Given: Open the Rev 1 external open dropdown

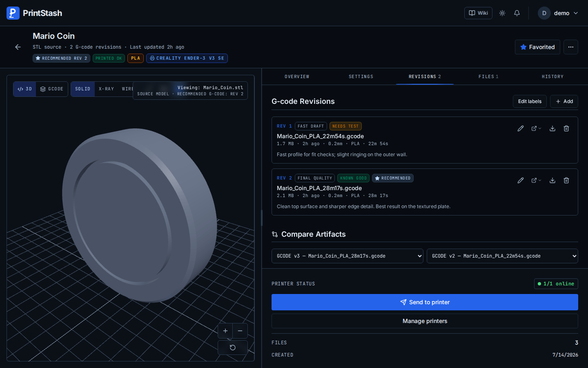Looking at the screenshot, I should point(536,128).
